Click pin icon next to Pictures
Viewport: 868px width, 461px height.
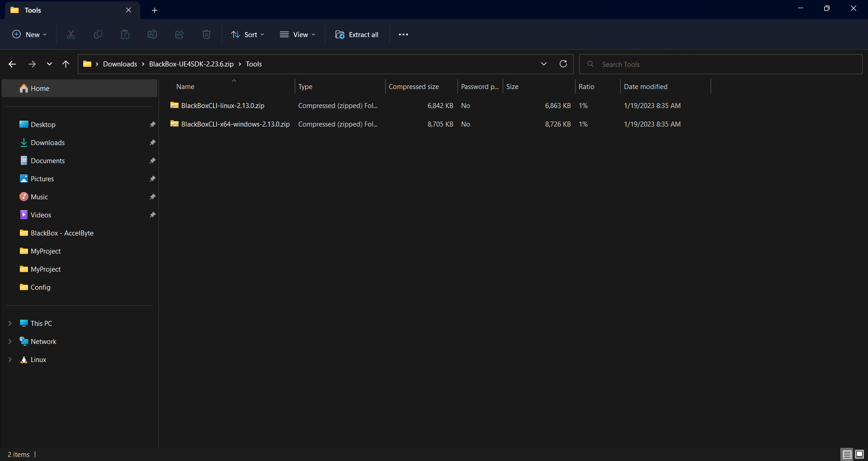152,179
